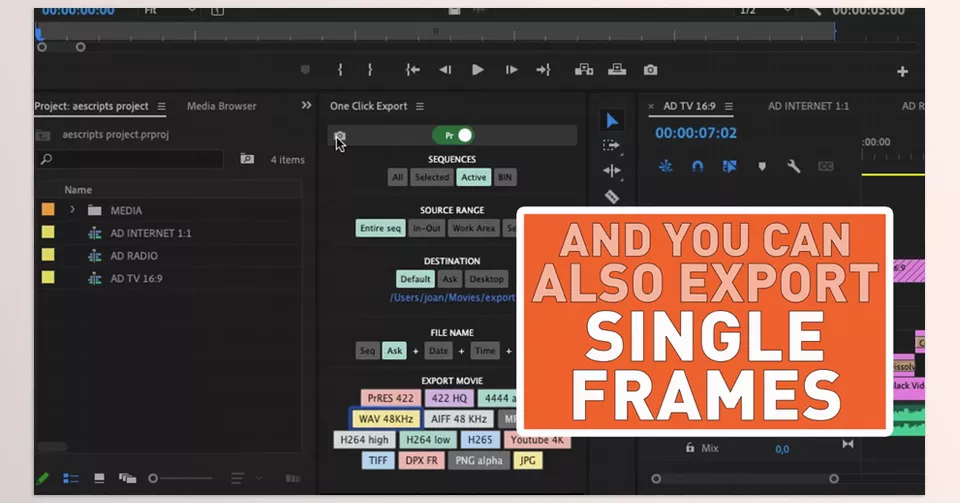Open the Project panel hamburger menu

(x=162, y=106)
